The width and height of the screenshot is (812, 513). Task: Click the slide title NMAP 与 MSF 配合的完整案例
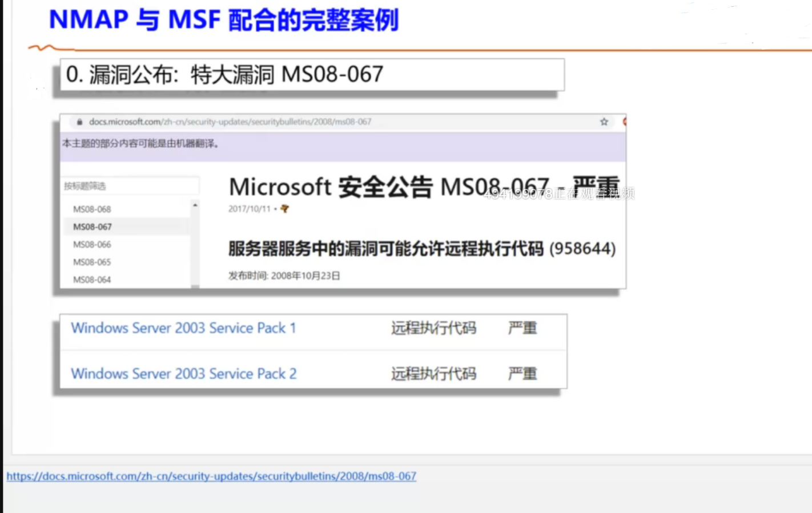[x=224, y=20]
